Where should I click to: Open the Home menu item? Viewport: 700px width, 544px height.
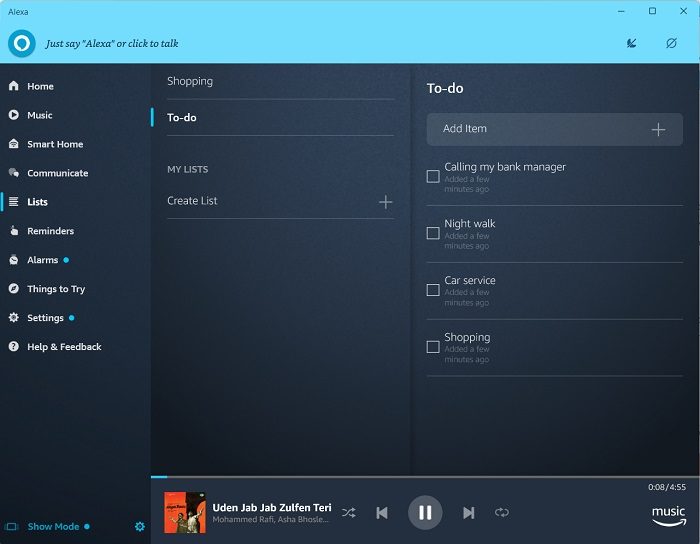(x=40, y=86)
